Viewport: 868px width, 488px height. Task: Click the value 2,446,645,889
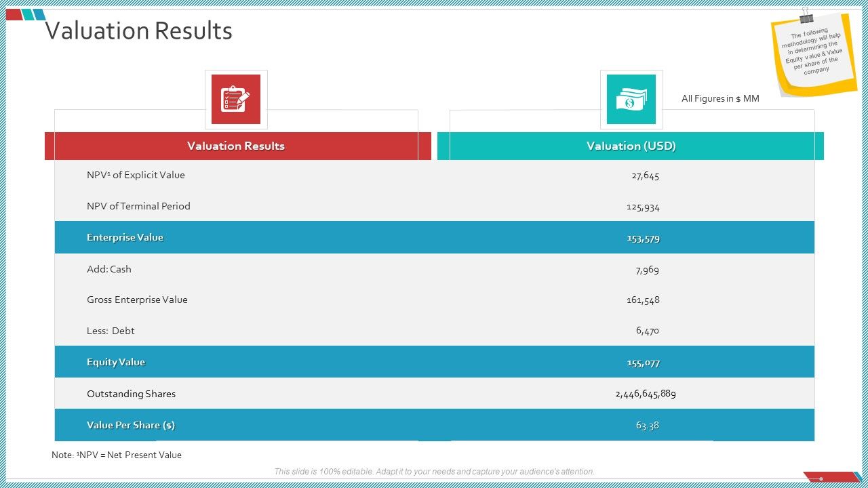point(646,394)
